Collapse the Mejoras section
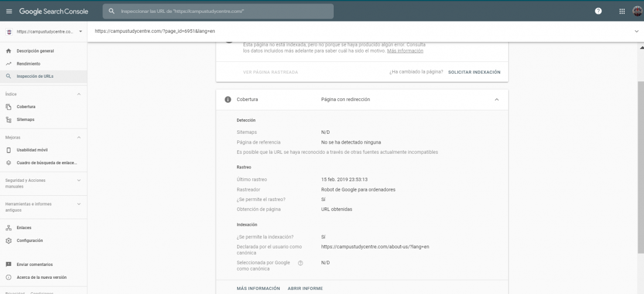Screen dimensions: 644x294 pos(79,137)
